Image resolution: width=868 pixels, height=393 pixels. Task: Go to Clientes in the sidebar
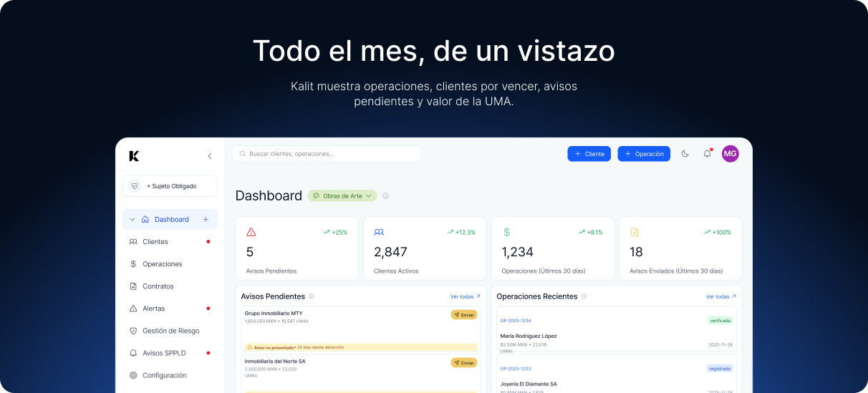(x=170, y=242)
